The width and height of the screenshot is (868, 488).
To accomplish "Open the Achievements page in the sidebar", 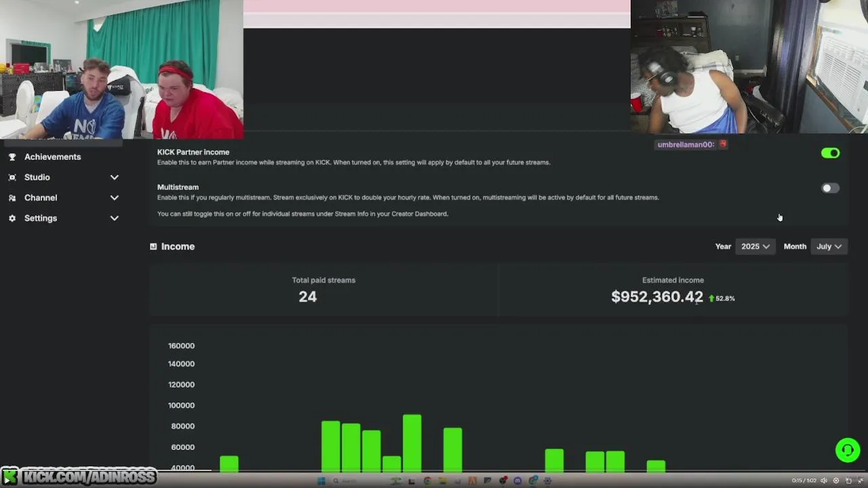I will (52, 157).
